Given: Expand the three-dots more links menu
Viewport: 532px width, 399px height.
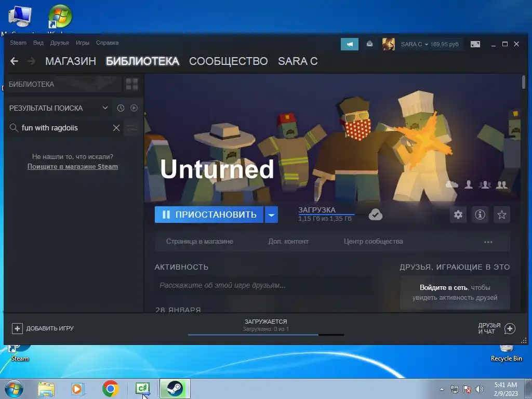Looking at the screenshot, I should pyautogui.click(x=488, y=242).
